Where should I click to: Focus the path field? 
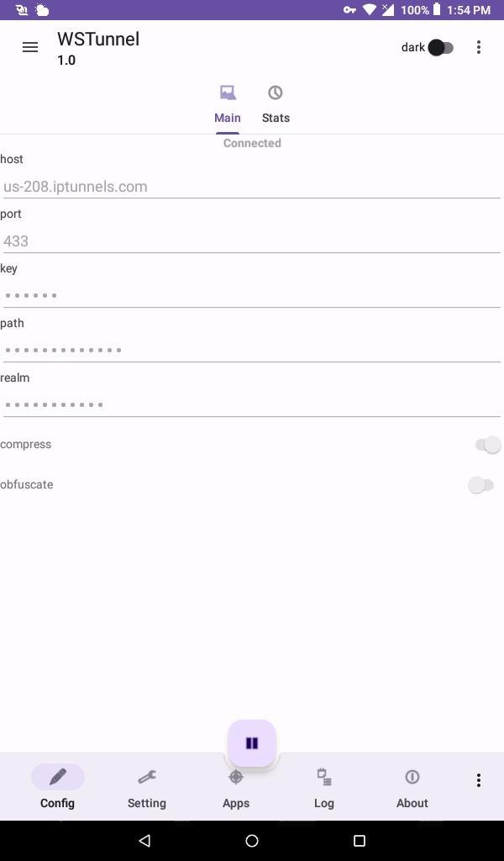pyautogui.click(x=250, y=351)
